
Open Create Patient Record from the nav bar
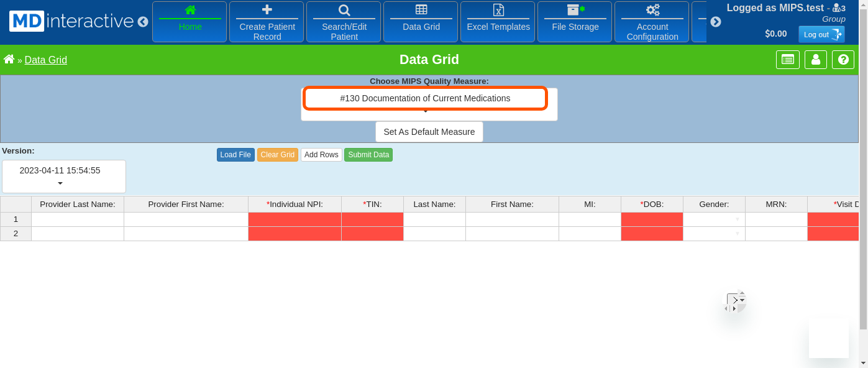click(x=267, y=22)
